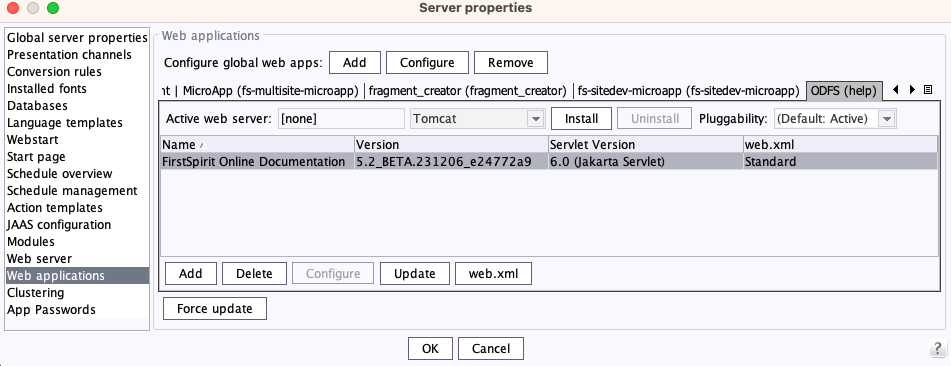Select Language templates in sidebar

click(77, 123)
